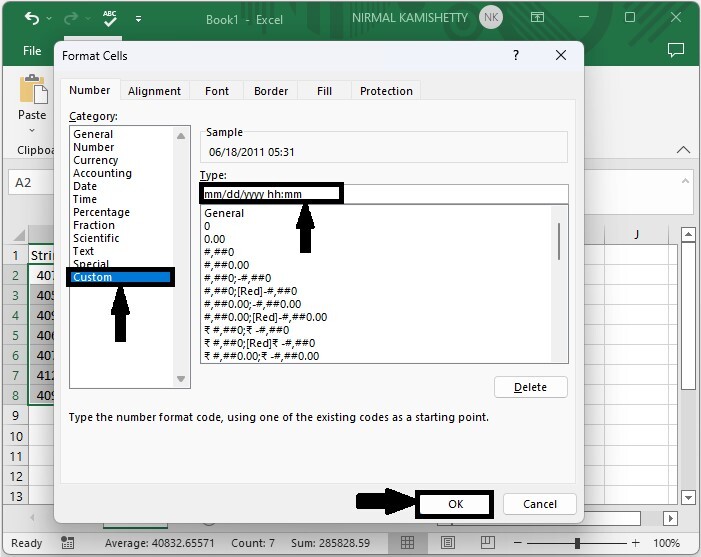The image size is (701, 557).
Task: Open Ribbon Display Options icon
Action: (x=537, y=17)
